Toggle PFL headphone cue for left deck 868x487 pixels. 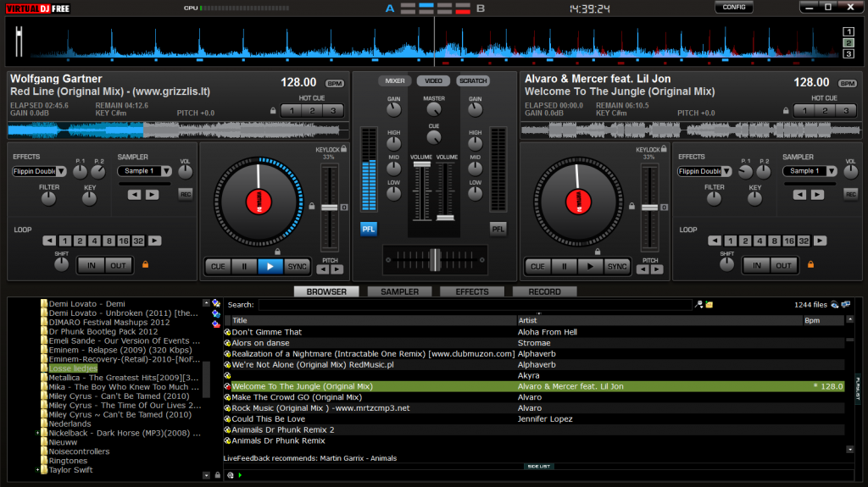tap(368, 230)
